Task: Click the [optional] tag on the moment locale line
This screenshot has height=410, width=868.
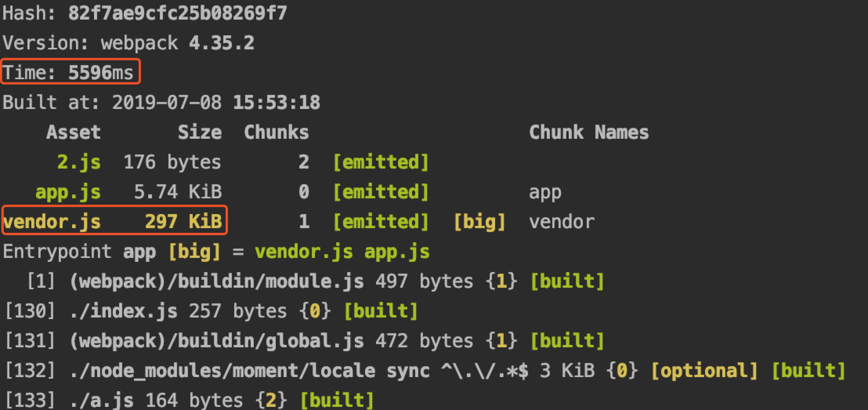Action: click(x=704, y=371)
